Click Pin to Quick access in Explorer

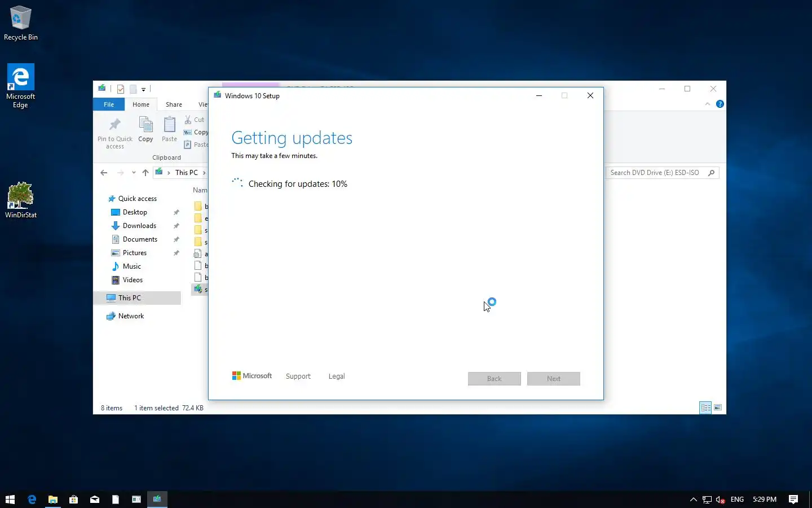(115, 133)
